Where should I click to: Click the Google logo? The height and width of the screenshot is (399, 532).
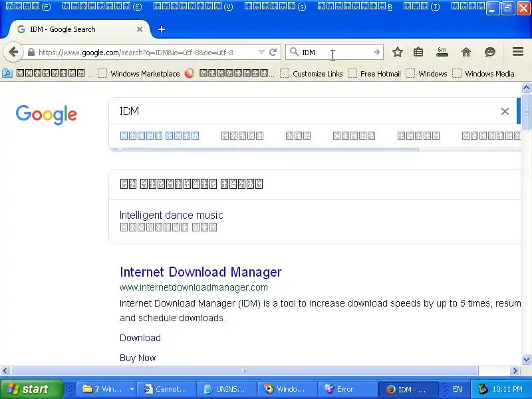coord(47,114)
